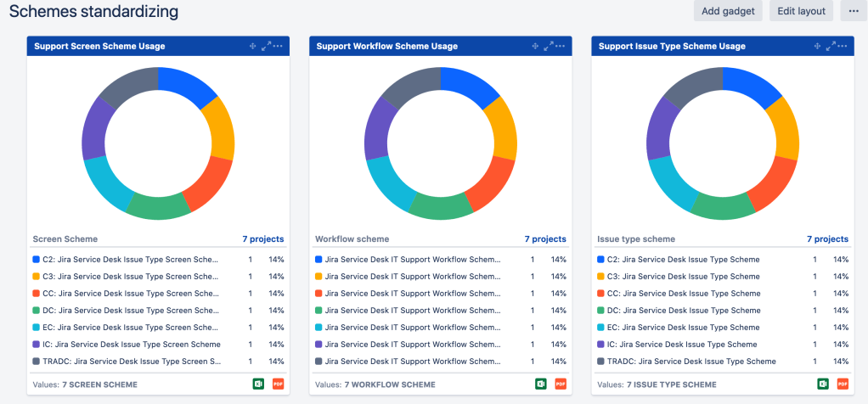
Task: Open more options menu for Issue Type gadget
Action: (843, 46)
